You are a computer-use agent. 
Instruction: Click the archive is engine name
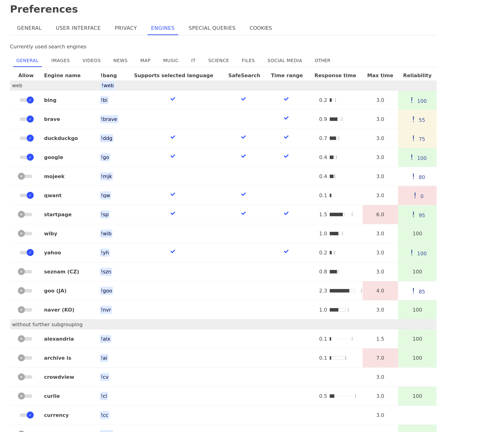[x=58, y=358]
